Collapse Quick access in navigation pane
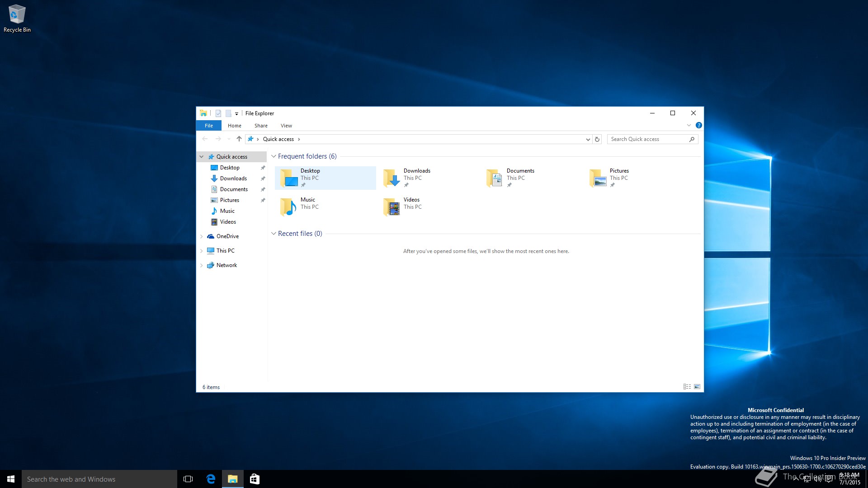Screen dimensions: 868x488 [x=202, y=157]
